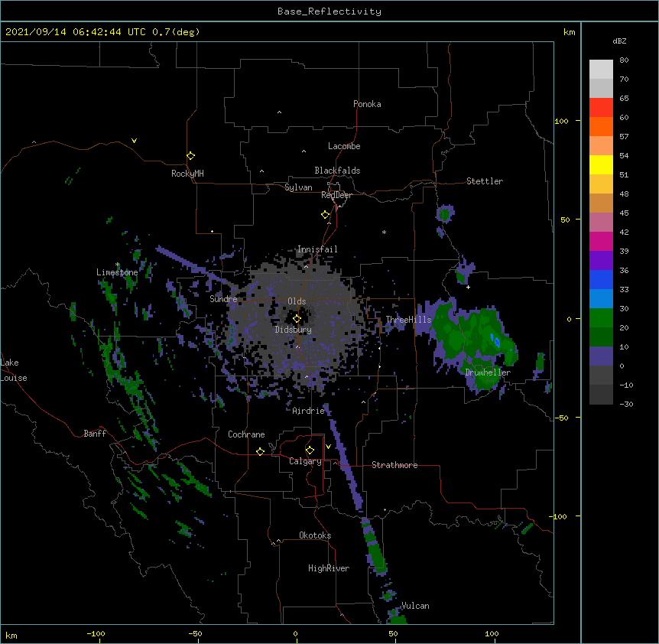This screenshot has height=644, width=659.
Task: Select the Olds city label
Action: click(297, 301)
